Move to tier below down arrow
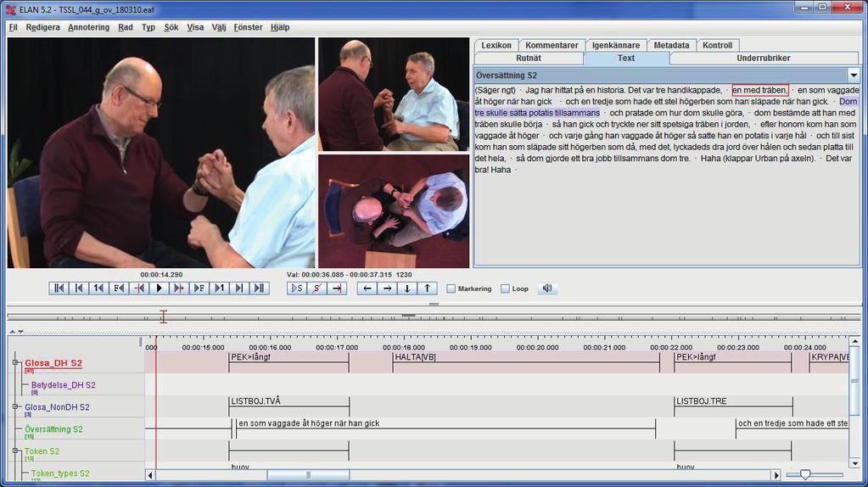 coord(407,288)
